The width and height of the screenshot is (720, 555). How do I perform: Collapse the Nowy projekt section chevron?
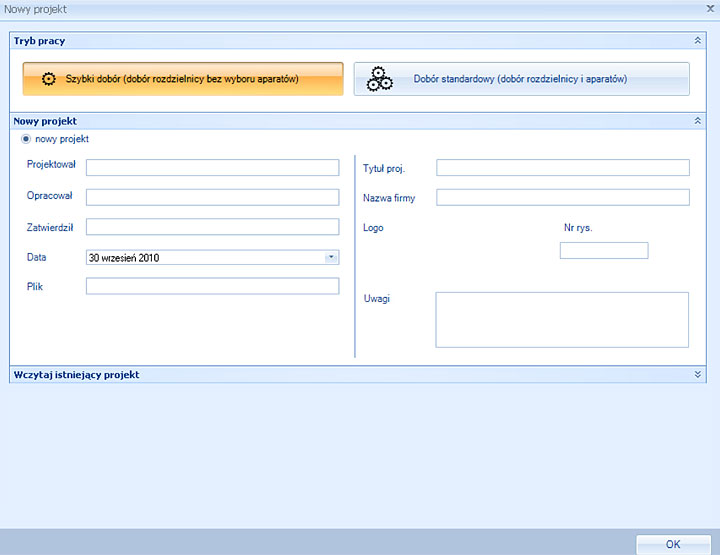click(x=698, y=121)
